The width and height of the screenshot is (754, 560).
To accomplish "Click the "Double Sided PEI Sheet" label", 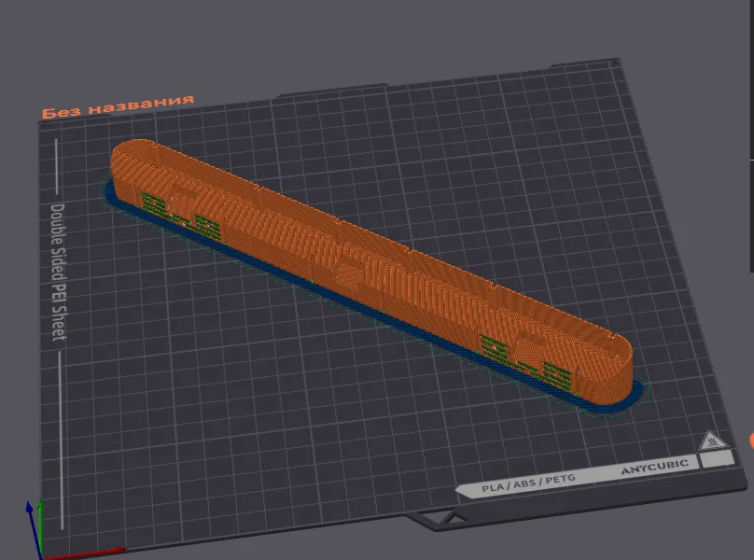I will pos(58,272).
